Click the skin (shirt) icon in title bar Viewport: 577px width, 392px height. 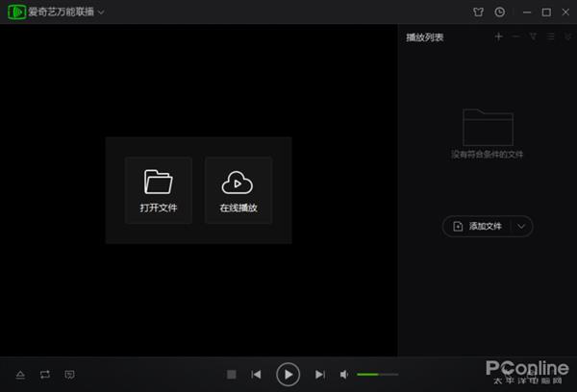(479, 12)
